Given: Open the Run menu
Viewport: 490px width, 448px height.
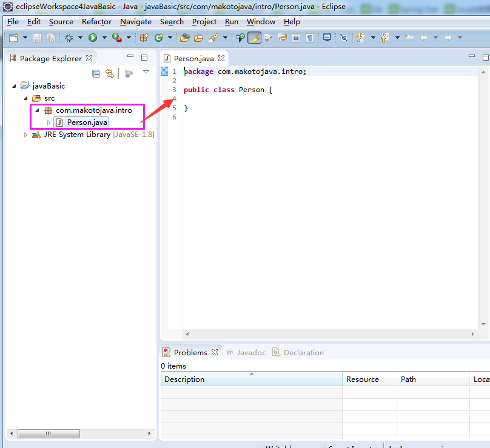Looking at the screenshot, I should pyautogui.click(x=232, y=22).
